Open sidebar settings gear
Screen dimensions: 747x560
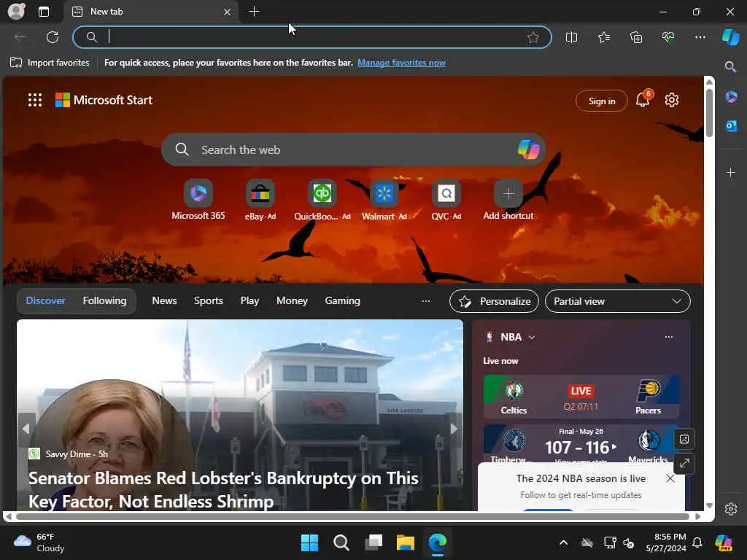[x=731, y=509]
